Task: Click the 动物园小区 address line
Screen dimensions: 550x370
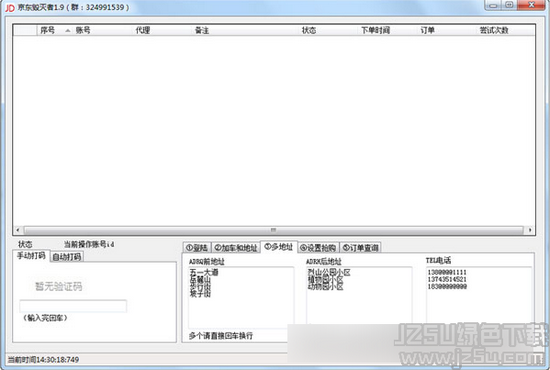Action: (326, 287)
